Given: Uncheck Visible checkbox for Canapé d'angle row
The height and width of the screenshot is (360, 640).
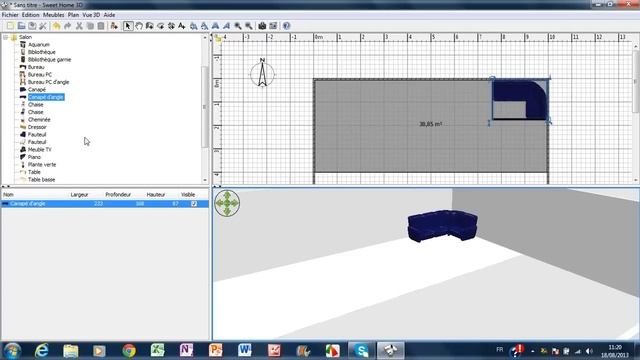Looking at the screenshot, I should coord(194,203).
